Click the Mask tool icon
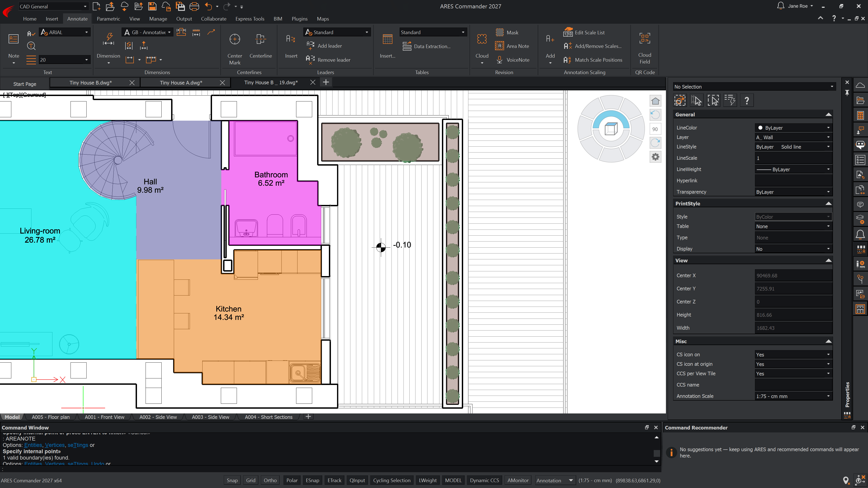This screenshot has width=868, height=488. 499,32
